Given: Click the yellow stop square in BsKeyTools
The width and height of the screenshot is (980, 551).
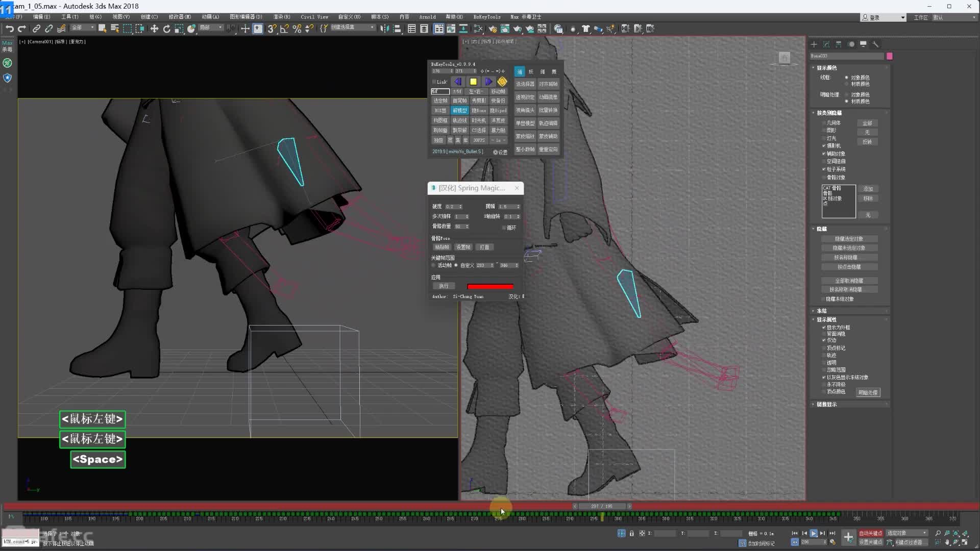Looking at the screenshot, I should pyautogui.click(x=473, y=82).
